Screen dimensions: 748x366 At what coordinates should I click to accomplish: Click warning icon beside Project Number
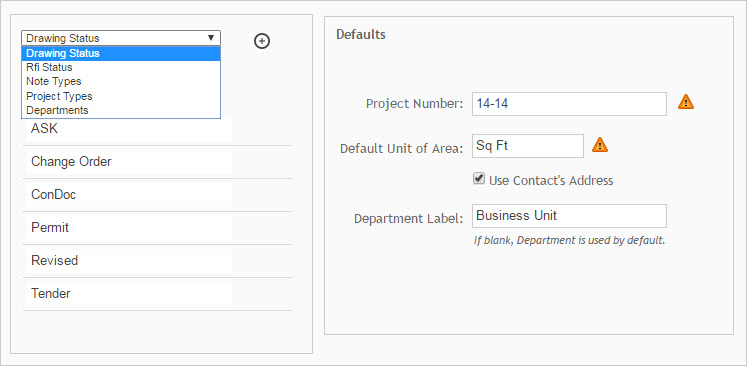[686, 102]
